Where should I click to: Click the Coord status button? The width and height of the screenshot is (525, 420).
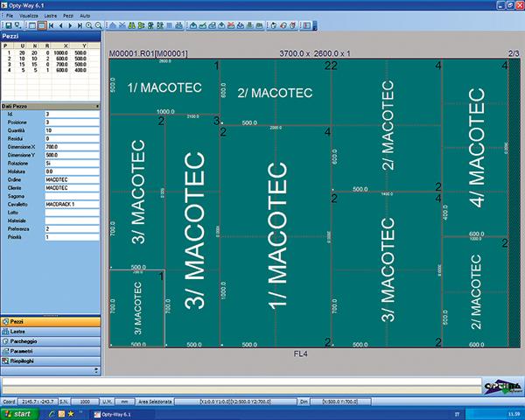click(9, 402)
